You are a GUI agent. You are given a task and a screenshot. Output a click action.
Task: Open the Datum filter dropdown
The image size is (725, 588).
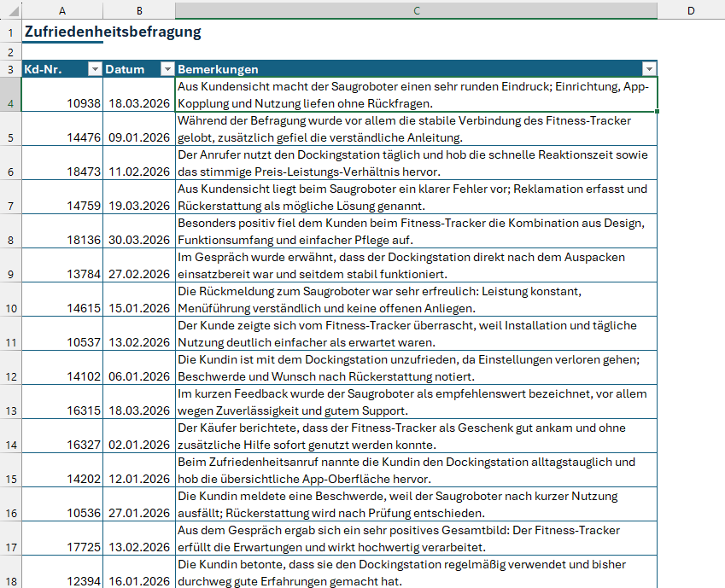point(167,69)
